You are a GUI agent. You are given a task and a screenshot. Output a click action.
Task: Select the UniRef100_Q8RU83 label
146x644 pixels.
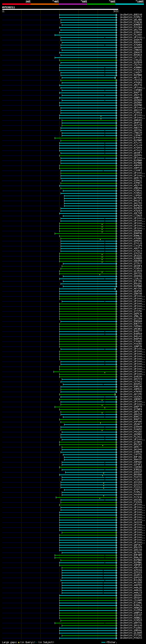[131, 120]
